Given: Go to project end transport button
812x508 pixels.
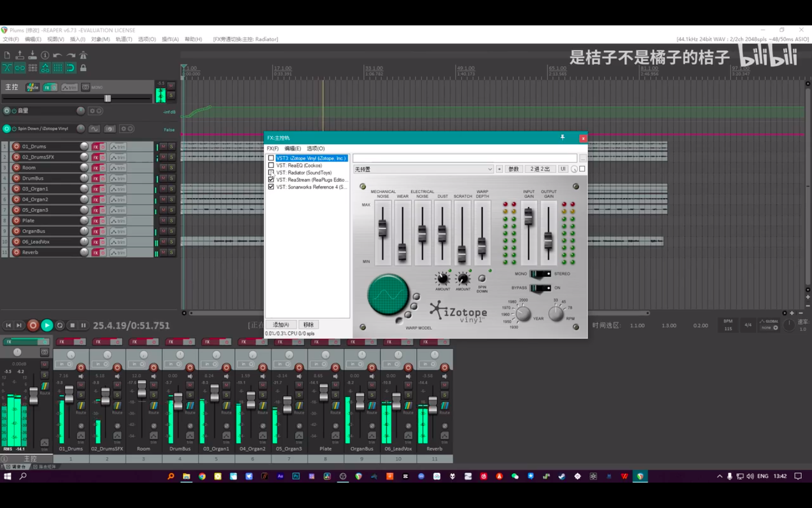Looking at the screenshot, I should [x=19, y=325].
